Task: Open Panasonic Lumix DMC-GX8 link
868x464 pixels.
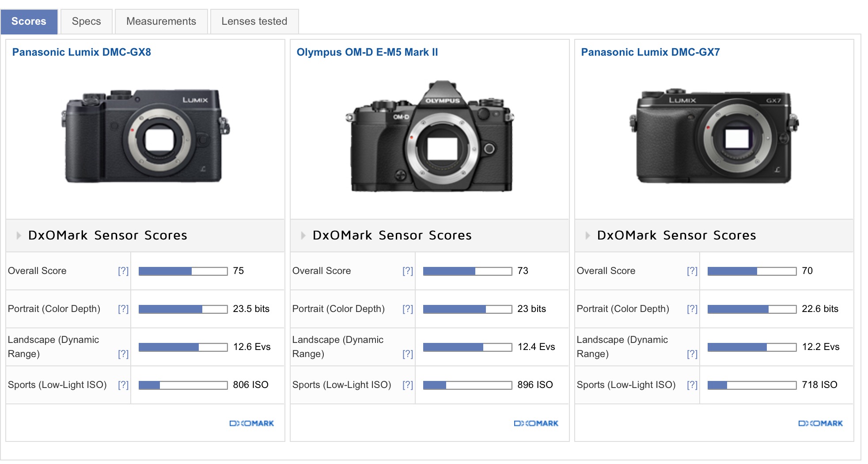Action: point(81,52)
